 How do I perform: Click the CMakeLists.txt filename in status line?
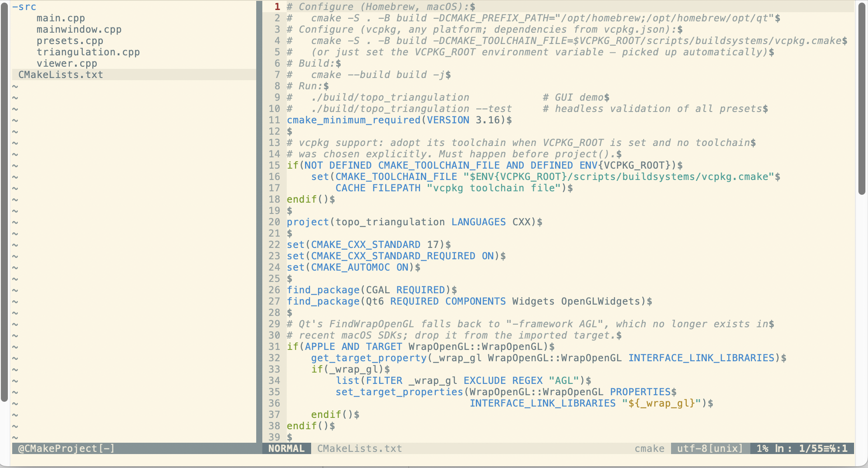tap(359, 448)
